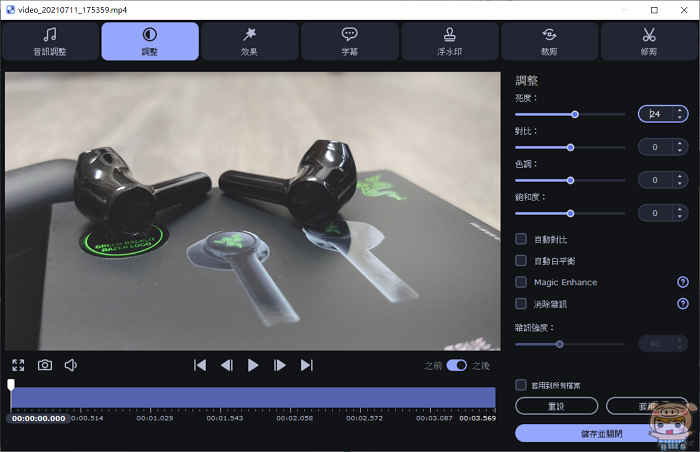Screen dimensions: 700x452
Task: Jump to the end of the video
Action: [307, 365]
